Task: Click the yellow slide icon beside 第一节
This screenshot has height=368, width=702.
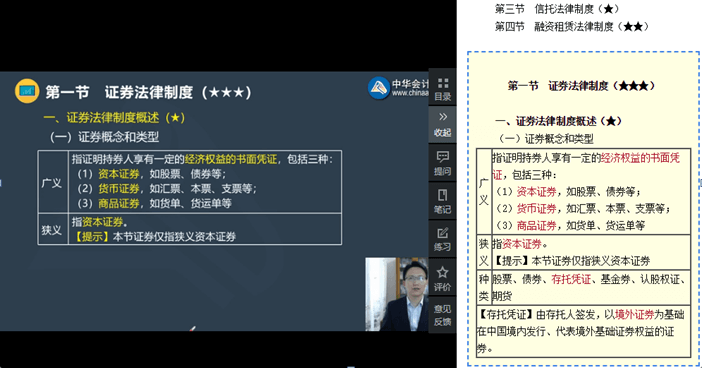Action: [27, 91]
